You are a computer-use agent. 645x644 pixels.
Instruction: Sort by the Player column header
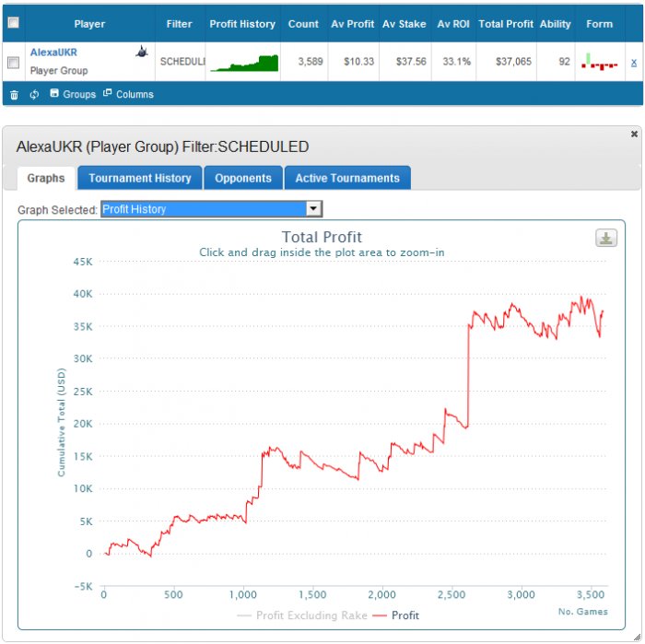(x=89, y=24)
